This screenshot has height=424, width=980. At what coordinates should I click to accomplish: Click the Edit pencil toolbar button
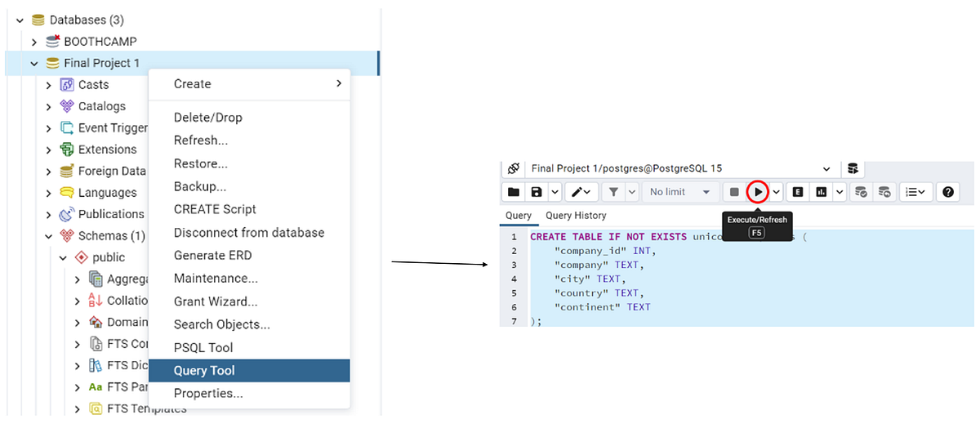(x=577, y=192)
